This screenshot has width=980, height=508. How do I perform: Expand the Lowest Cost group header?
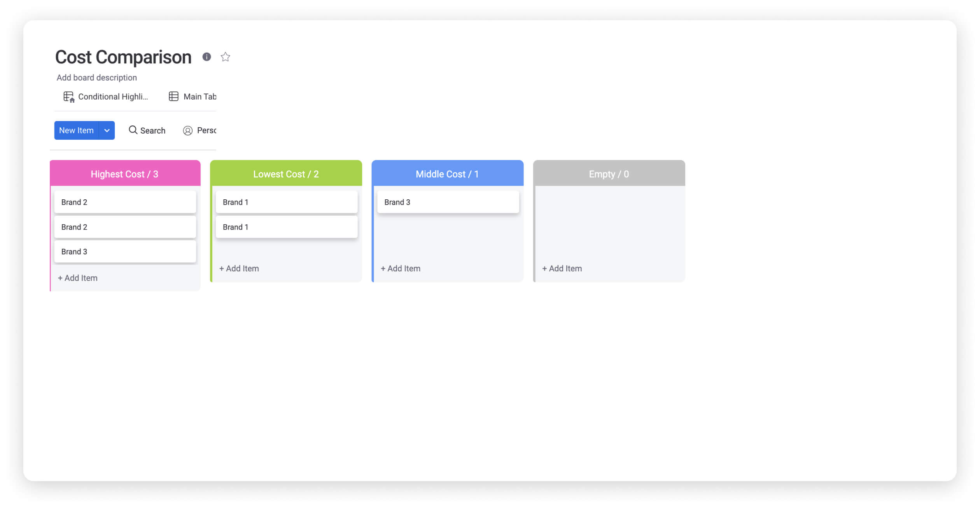pos(285,174)
